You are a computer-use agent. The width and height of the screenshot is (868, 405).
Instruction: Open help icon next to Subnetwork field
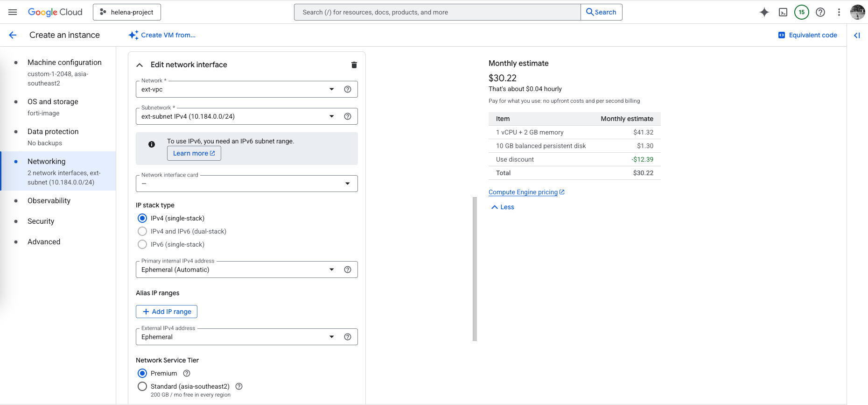pos(347,116)
